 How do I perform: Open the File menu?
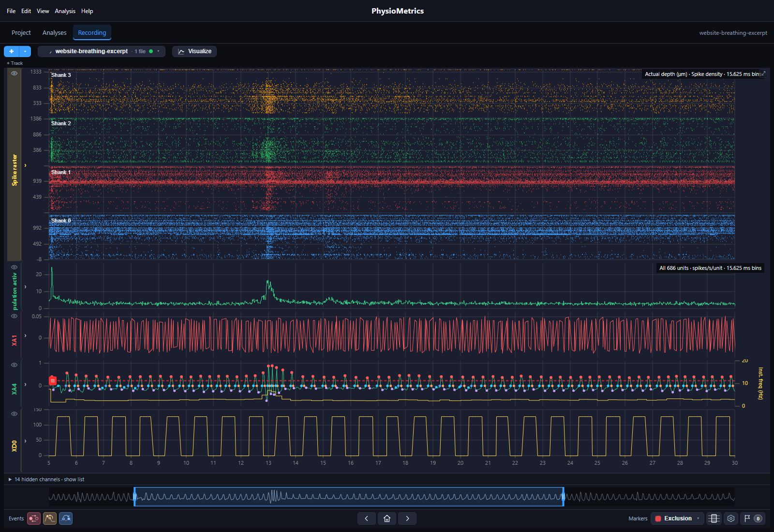coord(11,11)
